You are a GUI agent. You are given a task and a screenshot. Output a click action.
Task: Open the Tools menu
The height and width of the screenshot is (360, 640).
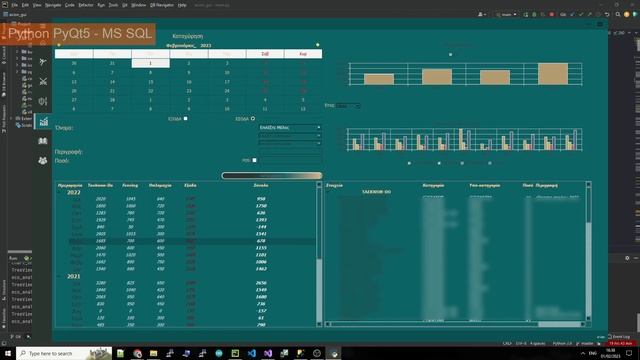(x=113, y=5)
